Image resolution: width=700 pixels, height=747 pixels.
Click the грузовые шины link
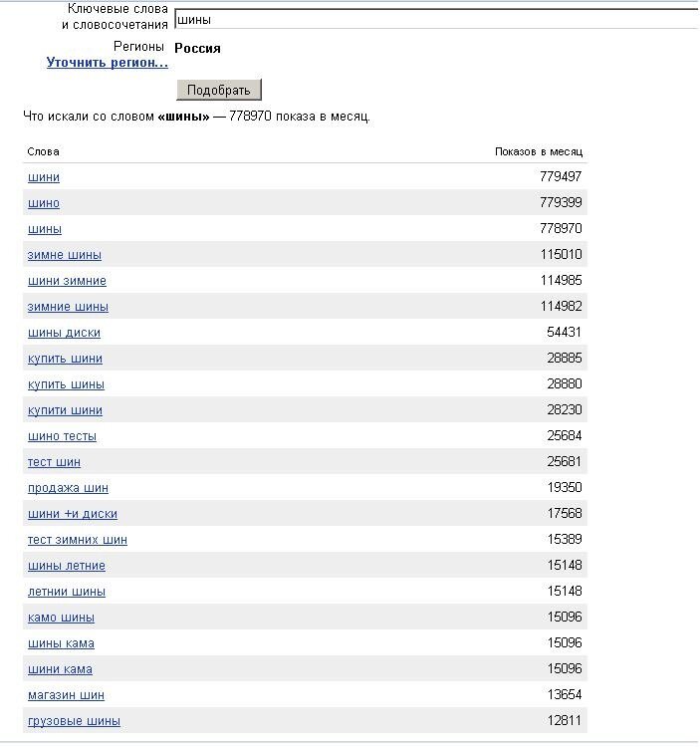[x=74, y=721]
